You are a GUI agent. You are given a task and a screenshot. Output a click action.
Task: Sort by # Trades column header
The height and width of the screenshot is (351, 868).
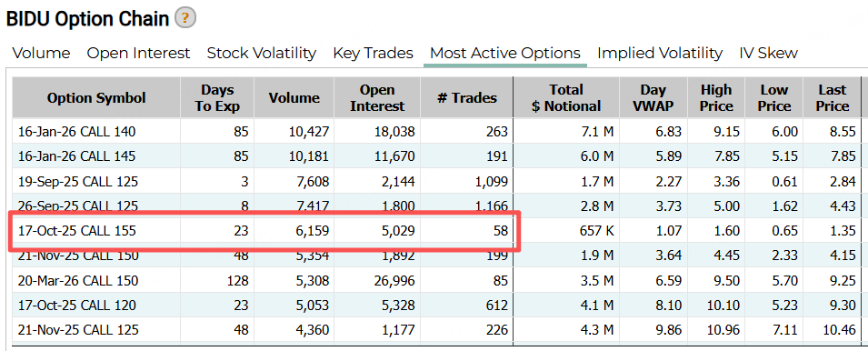click(x=466, y=97)
